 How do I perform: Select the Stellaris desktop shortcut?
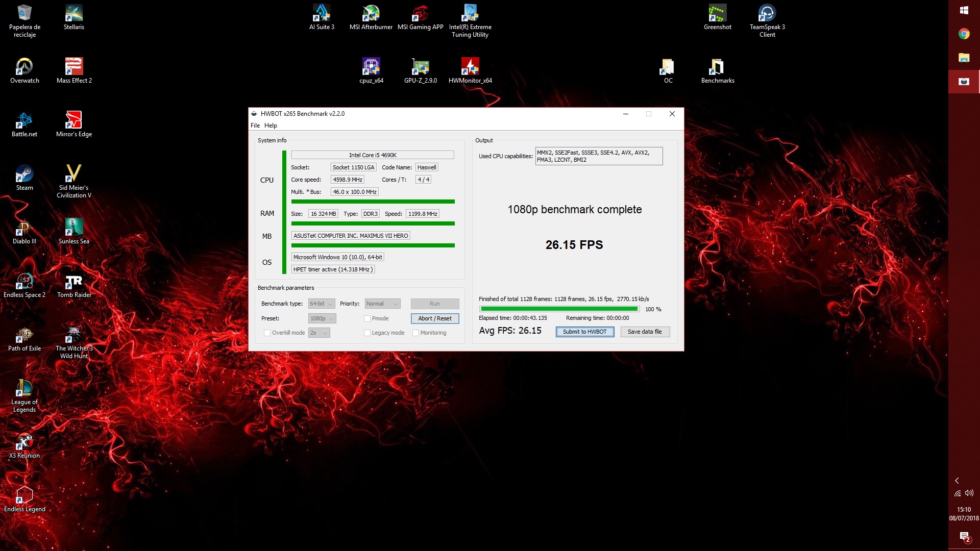point(74,17)
